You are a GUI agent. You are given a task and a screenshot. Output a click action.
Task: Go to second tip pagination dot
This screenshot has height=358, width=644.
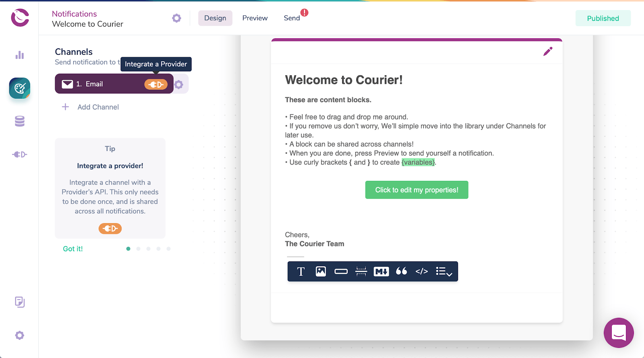pyautogui.click(x=138, y=249)
